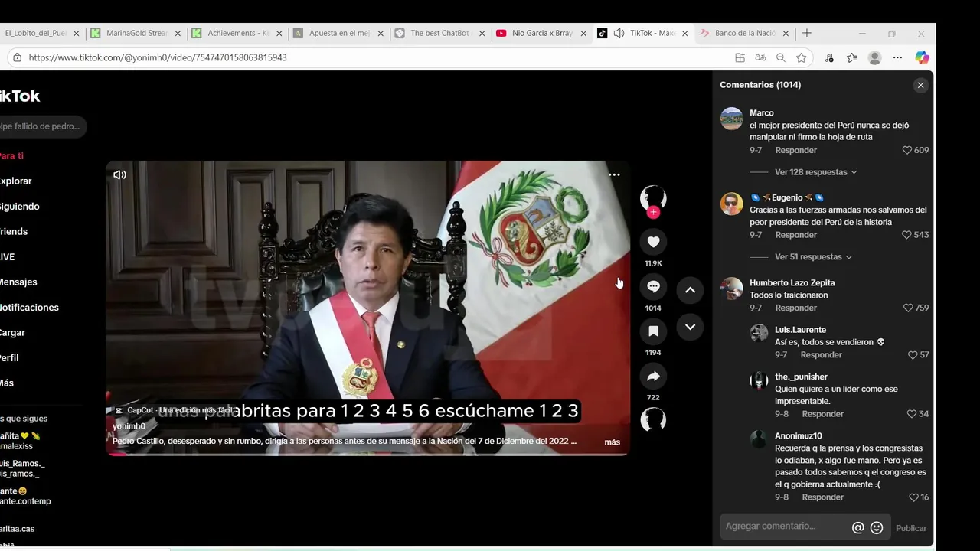Expand video description with más
The width and height of the screenshot is (980, 551).
click(612, 442)
